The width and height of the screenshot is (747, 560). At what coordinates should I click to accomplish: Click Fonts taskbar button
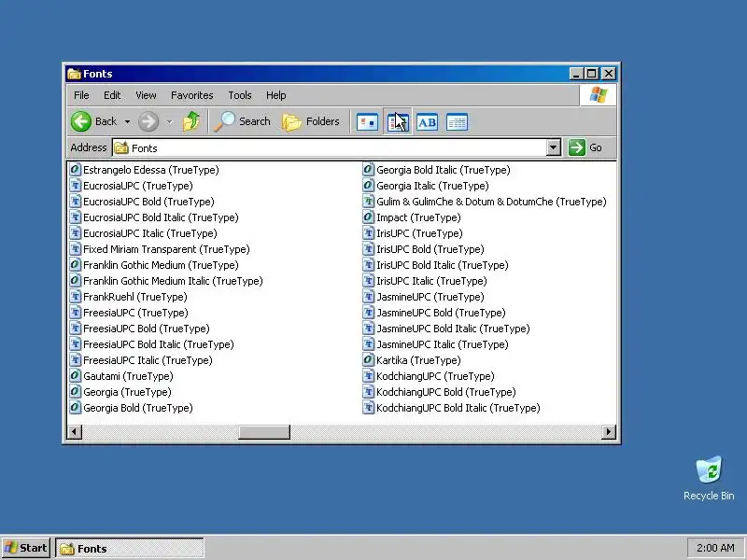[x=130, y=548]
